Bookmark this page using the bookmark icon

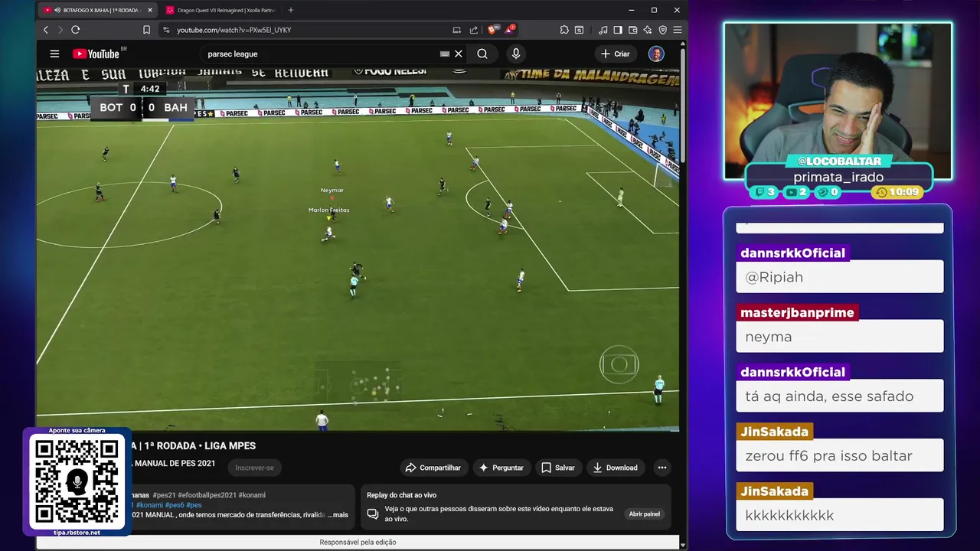tap(146, 30)
